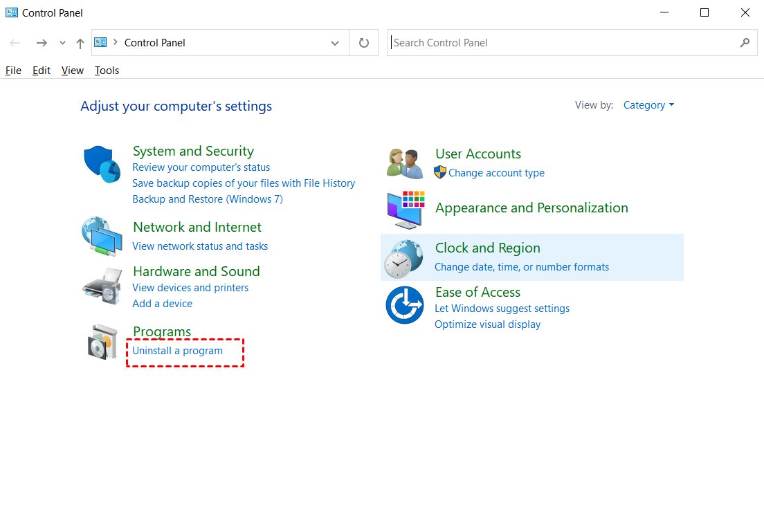Image resolution: width=764 pixels, height=532 pixels.
Task: Open the Change account type link
Action: coord(496,173)
